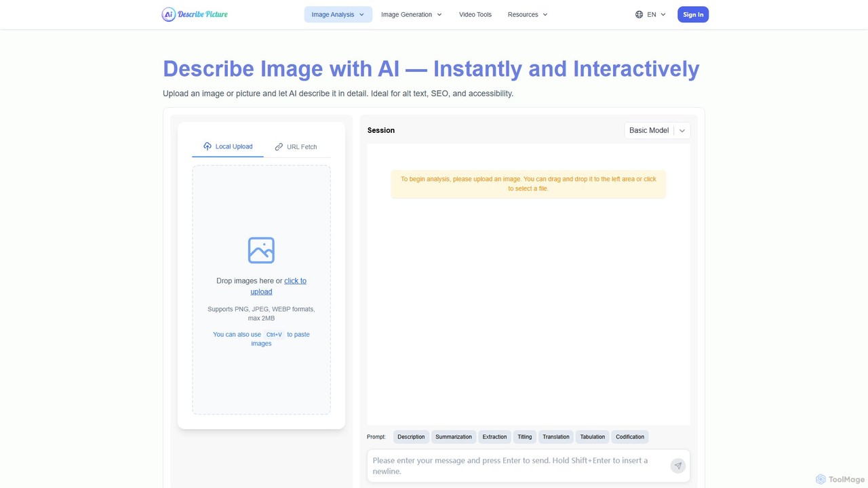Click the 'Prompt:' label
Image resolution: width=868 pixels, height=488 pixels.
click(376, 437)
